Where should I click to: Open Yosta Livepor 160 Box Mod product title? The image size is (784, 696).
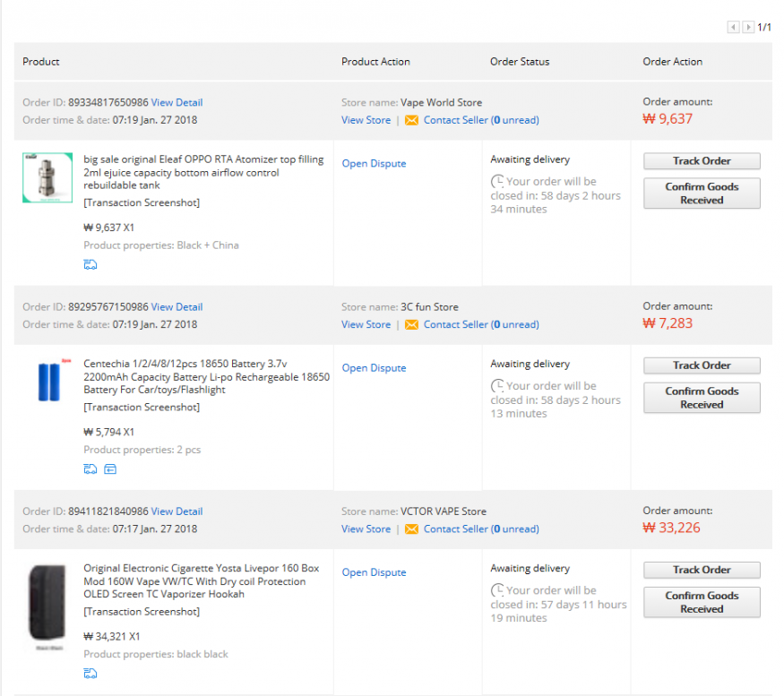coord(201,581)
